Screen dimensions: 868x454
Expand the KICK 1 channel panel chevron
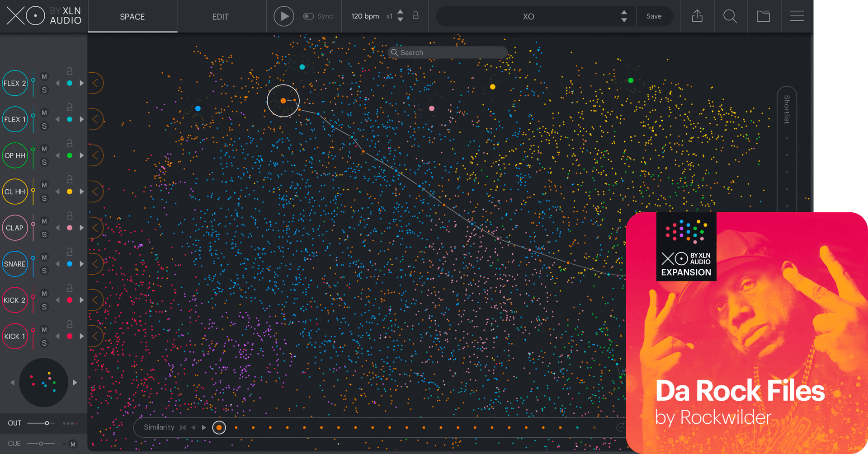click(95, 336)
